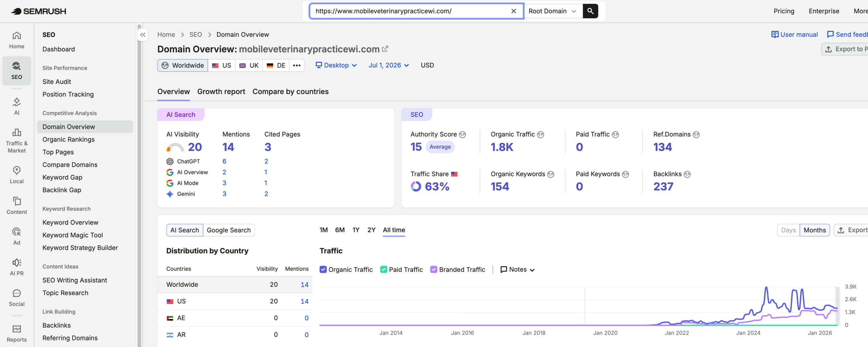This screenshot has width=868, height=347.
Task: Open Keyword Magic Tool
Action: coord(73,235)
